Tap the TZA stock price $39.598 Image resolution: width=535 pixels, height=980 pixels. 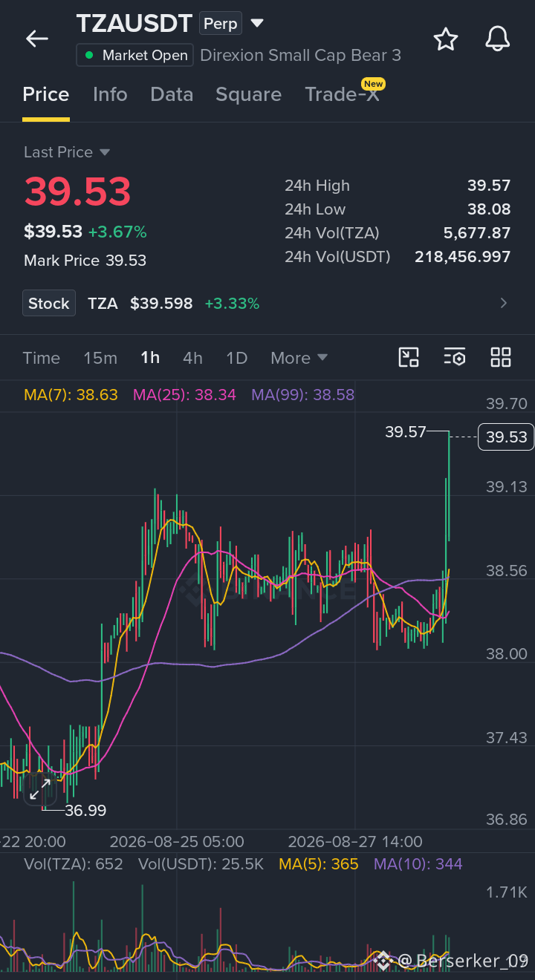[161, 304]
